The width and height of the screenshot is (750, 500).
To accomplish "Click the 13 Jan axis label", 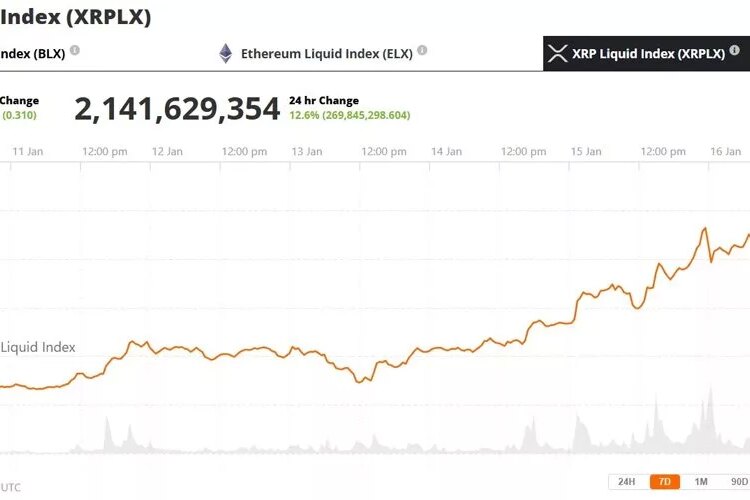I will [306, 152].
